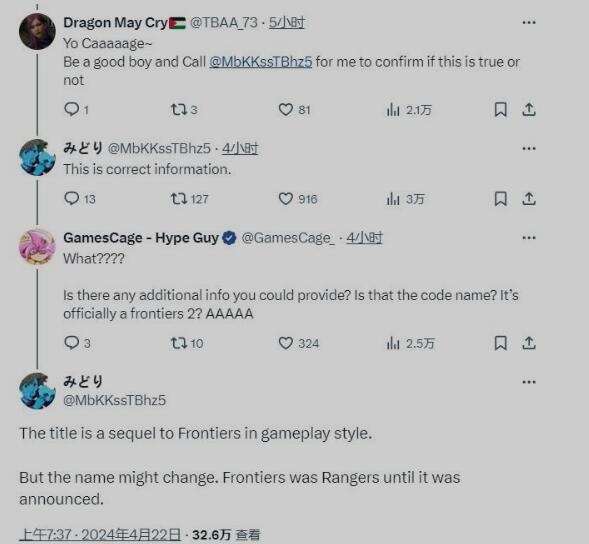Bookmark the GamesCage tweet
This screenshot has width=589, height=544.
pyautogui.click(x=500, y=343)
